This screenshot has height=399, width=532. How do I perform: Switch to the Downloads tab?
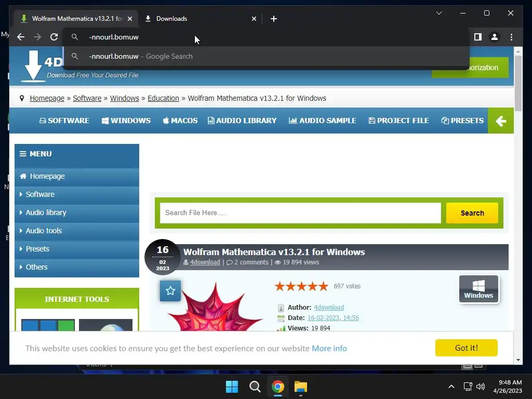[200, 19]
